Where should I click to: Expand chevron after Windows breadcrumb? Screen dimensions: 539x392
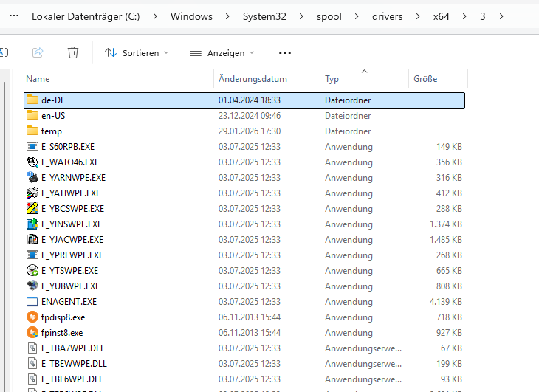point(227,16)
